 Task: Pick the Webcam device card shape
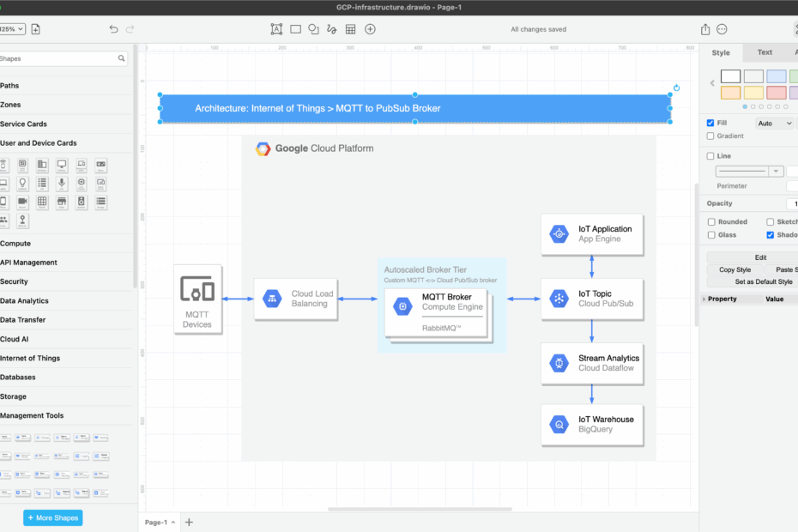pyautogui.click(x=22, y=220)
